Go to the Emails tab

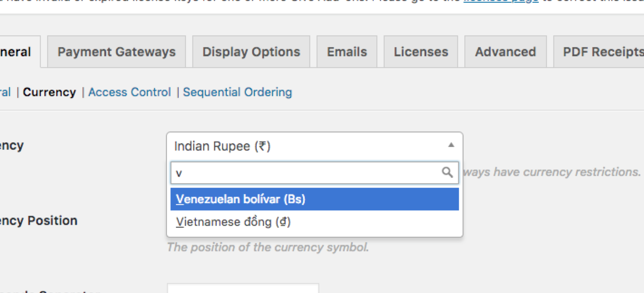tap(347, 52)
